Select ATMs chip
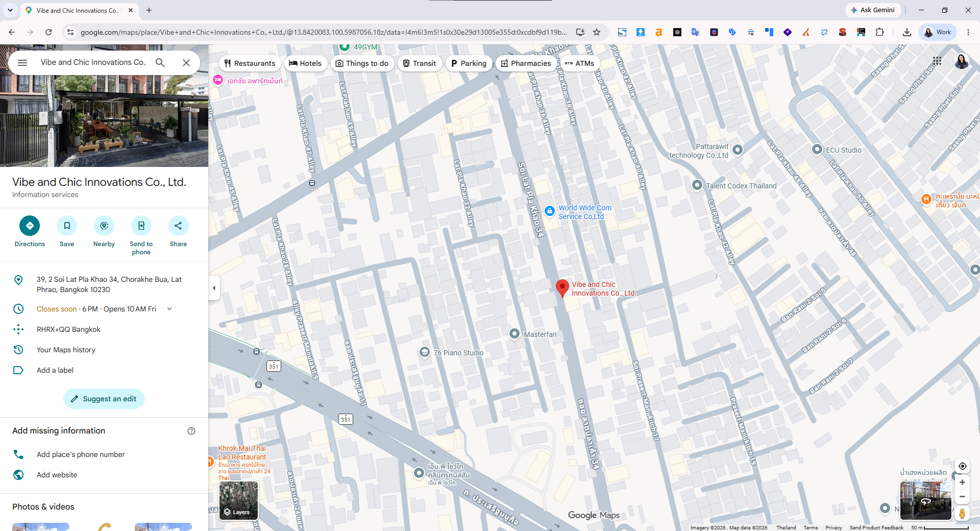 [579, 63]
